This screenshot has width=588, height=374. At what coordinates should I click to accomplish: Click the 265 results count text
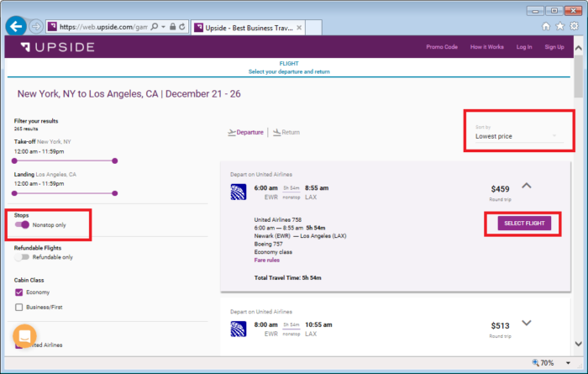[x=26, y=129]
